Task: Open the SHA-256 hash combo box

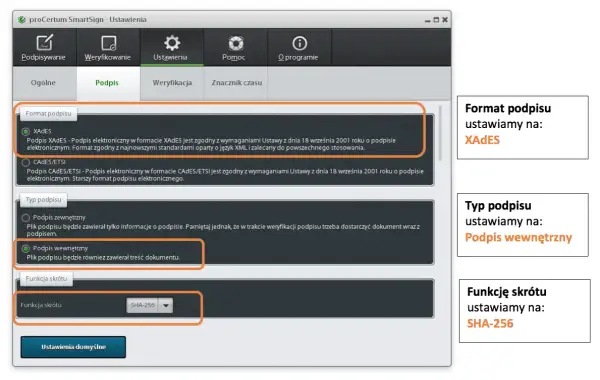Action: [150, 305]
